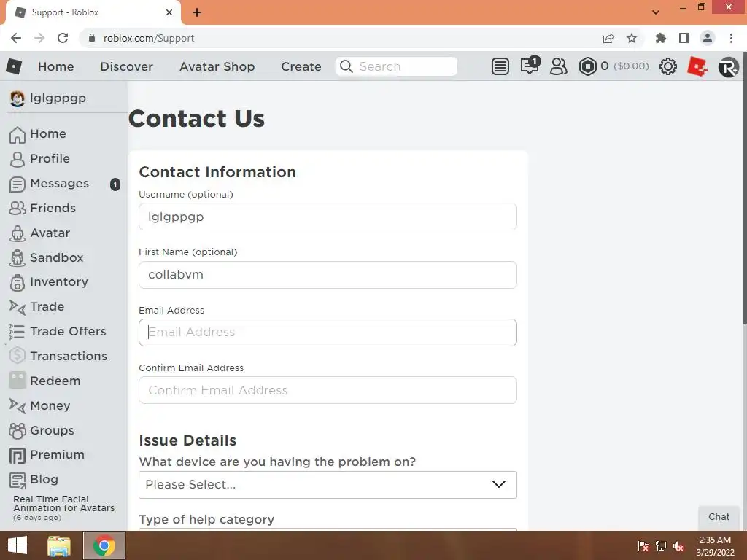Image resolution: width=747 pixels, height=560 pixels.
Task: Click into the First Name field
Action: [328, 275]
